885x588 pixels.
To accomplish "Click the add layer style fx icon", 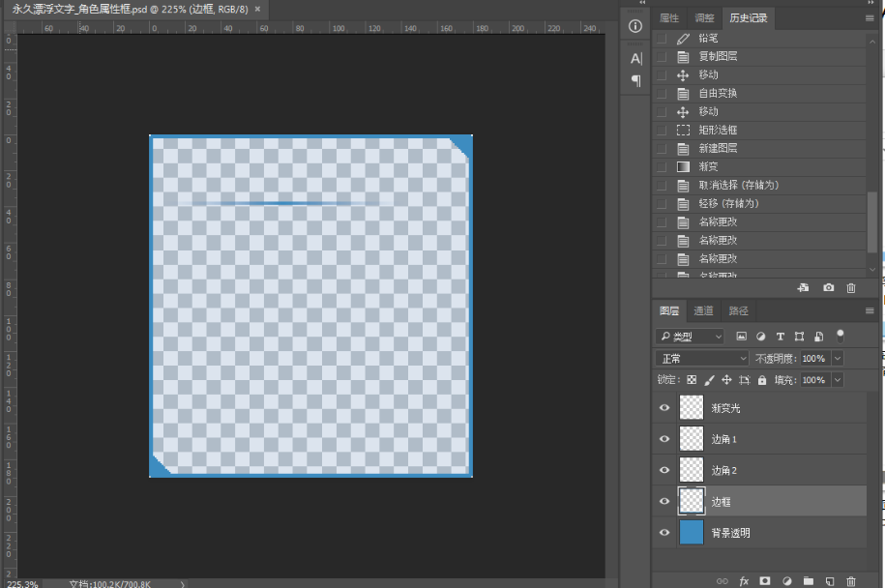I will click(x=744, y=580).
